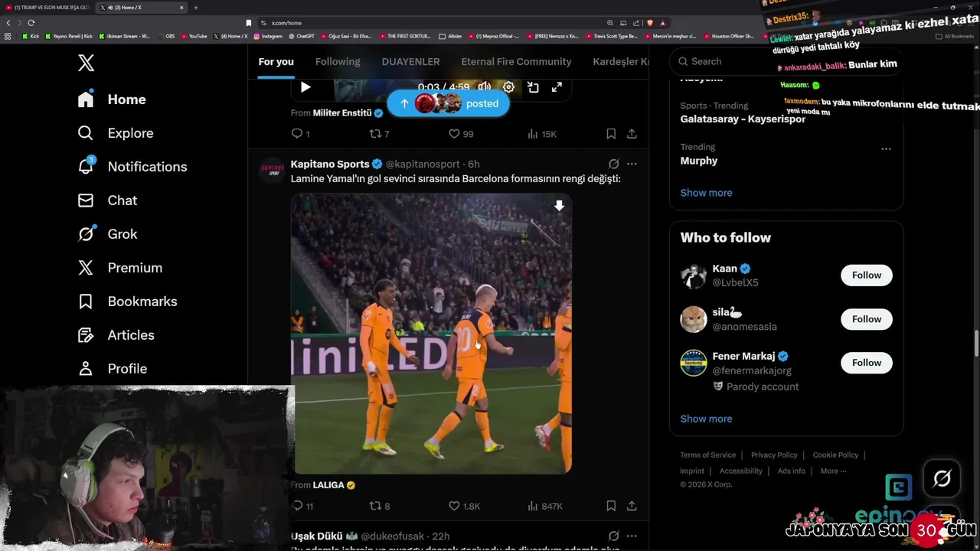Show more trending topics

click(706, 193)
